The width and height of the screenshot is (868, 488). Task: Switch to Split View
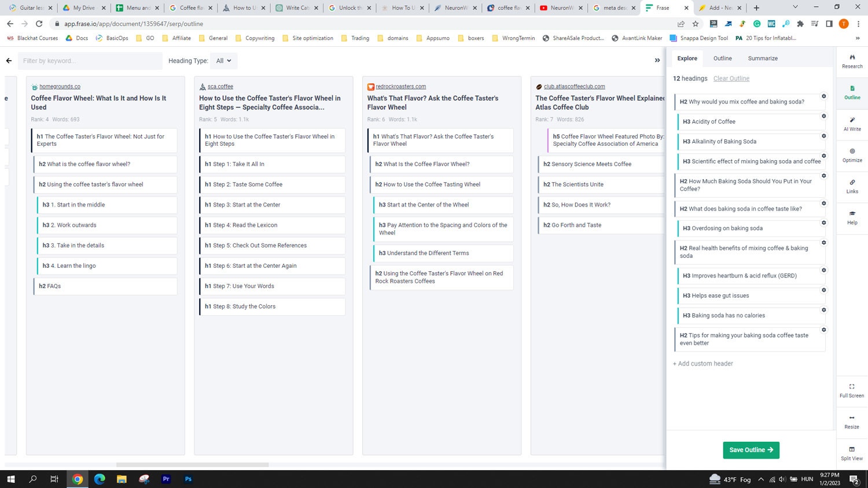coord(852,453)
